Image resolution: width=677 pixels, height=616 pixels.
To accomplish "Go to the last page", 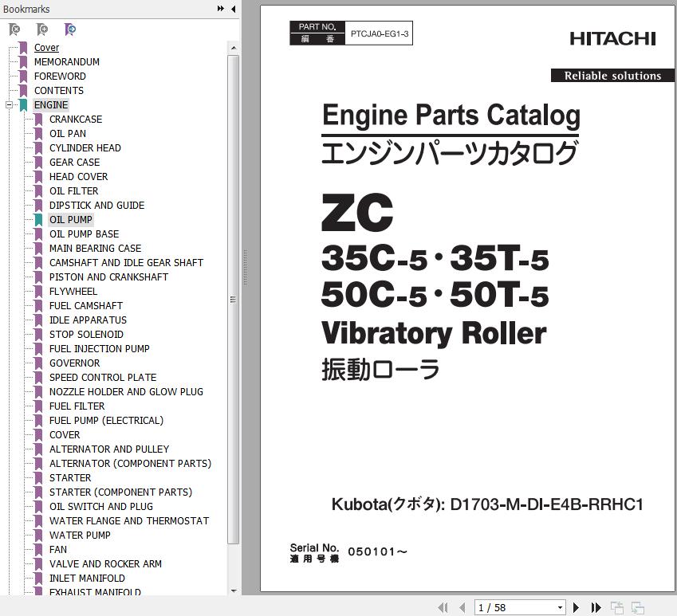I will click(x=596, y=607).
